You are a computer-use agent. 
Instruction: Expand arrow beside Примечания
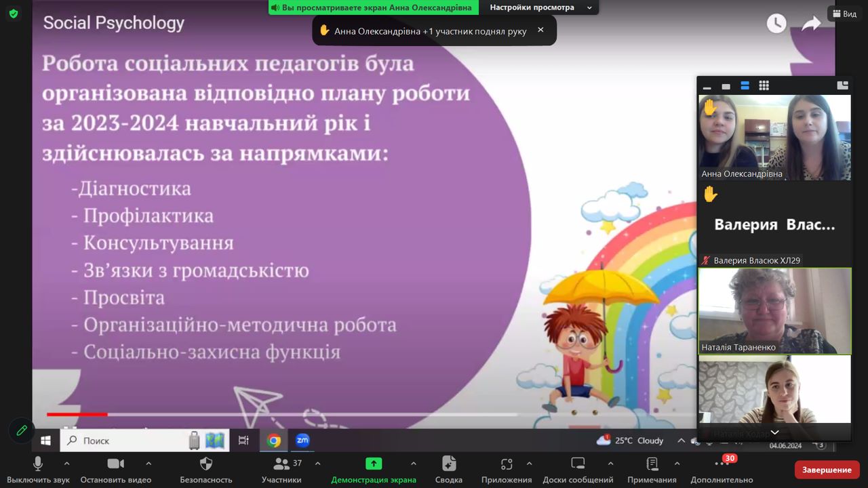click(x=677, y=464)
